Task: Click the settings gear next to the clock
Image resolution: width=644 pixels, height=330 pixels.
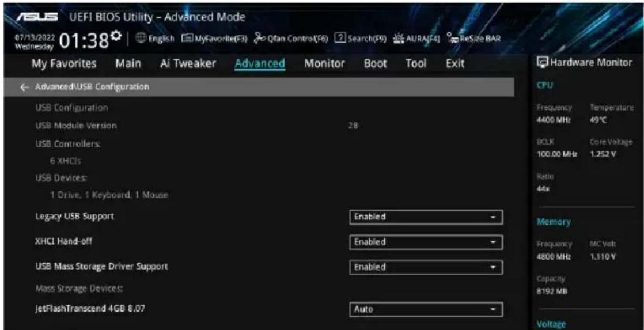Action: (x=116, y=36)
